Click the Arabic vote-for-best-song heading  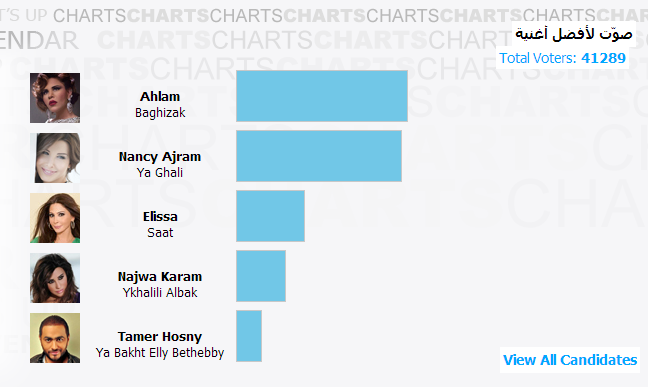click(574, 33)
